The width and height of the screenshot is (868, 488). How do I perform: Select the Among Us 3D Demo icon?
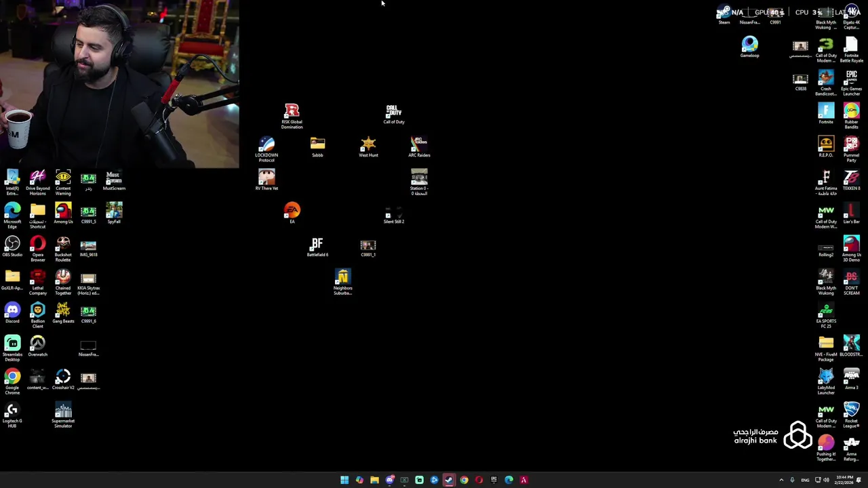[x=852, y=249]
